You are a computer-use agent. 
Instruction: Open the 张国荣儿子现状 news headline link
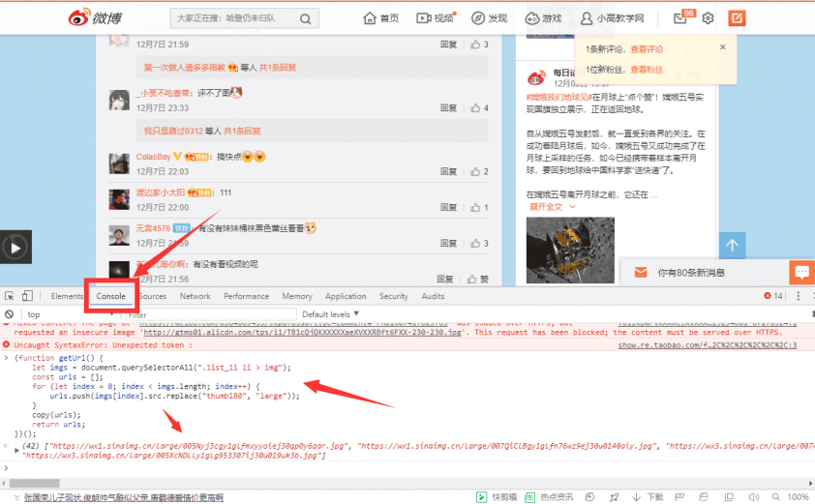124,498
